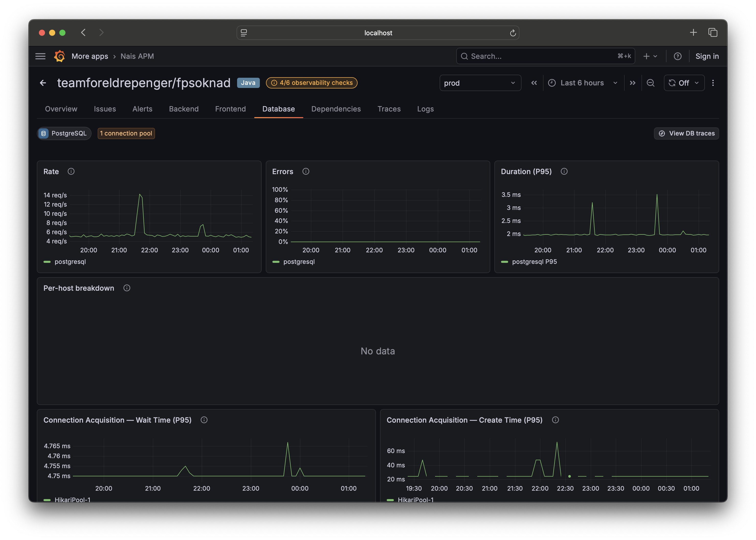This screenshot has height=540, width=756.
Task: Go back with the arrow beside teamforeldrepenger/fpsoknad
Action: pos(43,83)
